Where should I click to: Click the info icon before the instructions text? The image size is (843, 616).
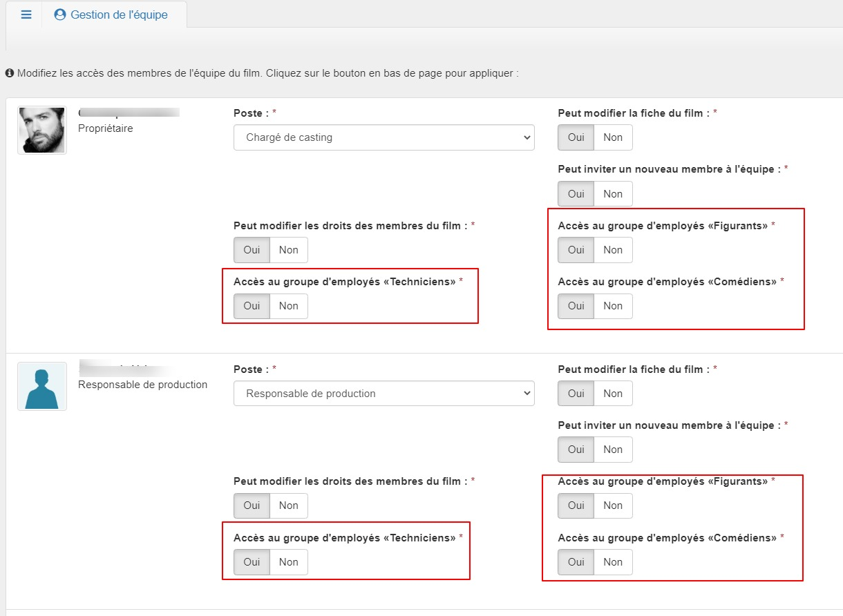[10, 73]
